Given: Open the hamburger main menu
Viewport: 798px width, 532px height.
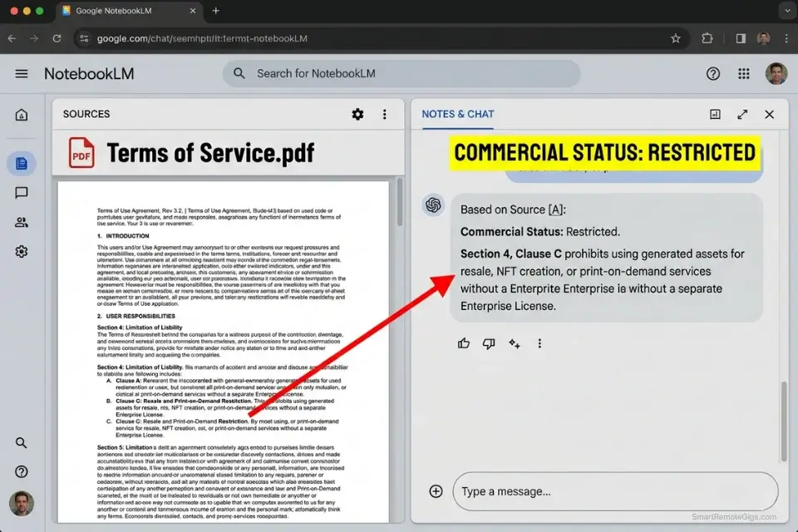Looking at the screenshot, I should tap(22, 74).
